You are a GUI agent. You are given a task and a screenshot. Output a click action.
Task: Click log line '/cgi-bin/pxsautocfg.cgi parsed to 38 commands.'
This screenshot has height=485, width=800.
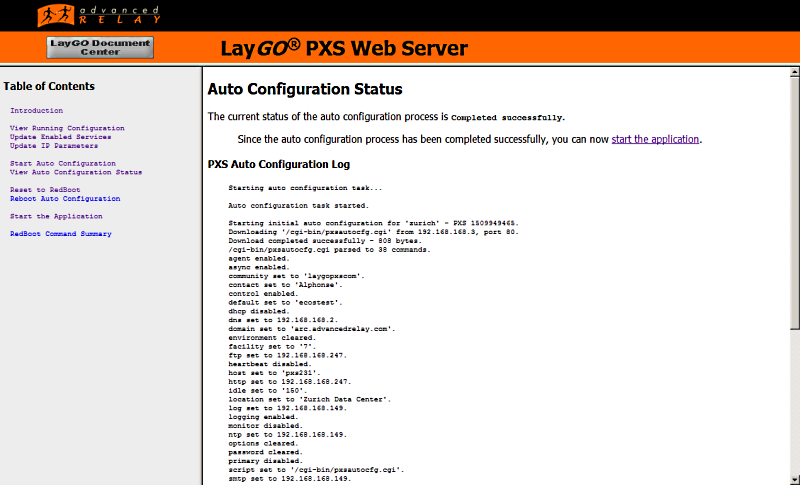click(330, 250)
